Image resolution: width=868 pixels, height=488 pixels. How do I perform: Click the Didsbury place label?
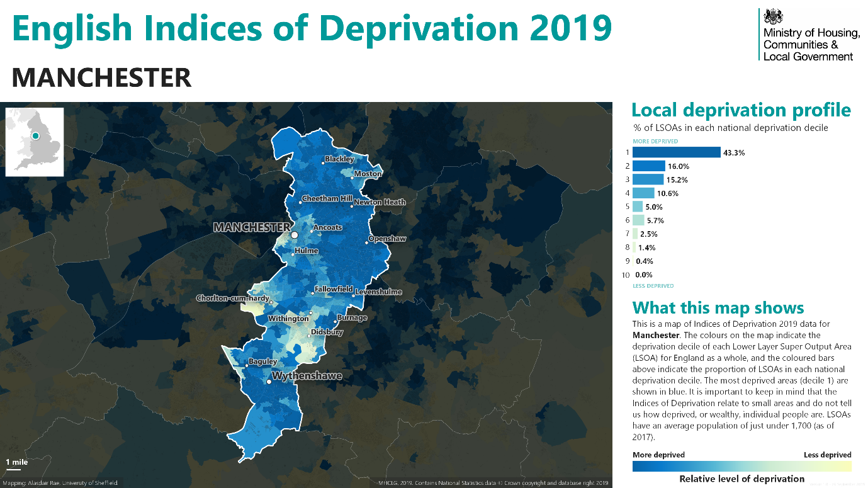click(x=327, y=332)
